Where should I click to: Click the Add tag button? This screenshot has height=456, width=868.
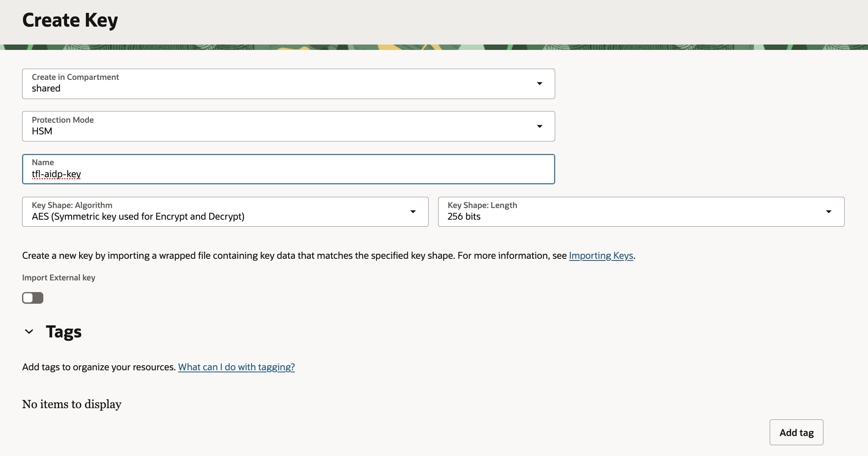[x=796, y=432]
